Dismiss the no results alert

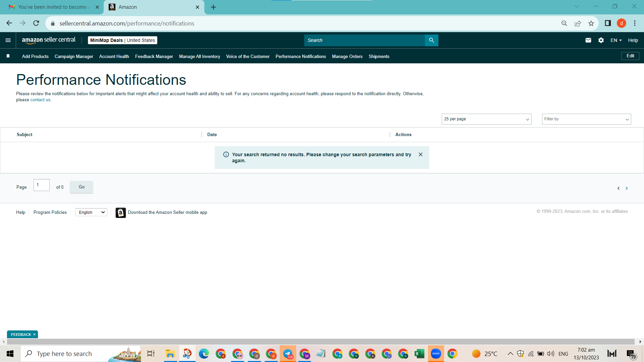[x=420, y=155]
